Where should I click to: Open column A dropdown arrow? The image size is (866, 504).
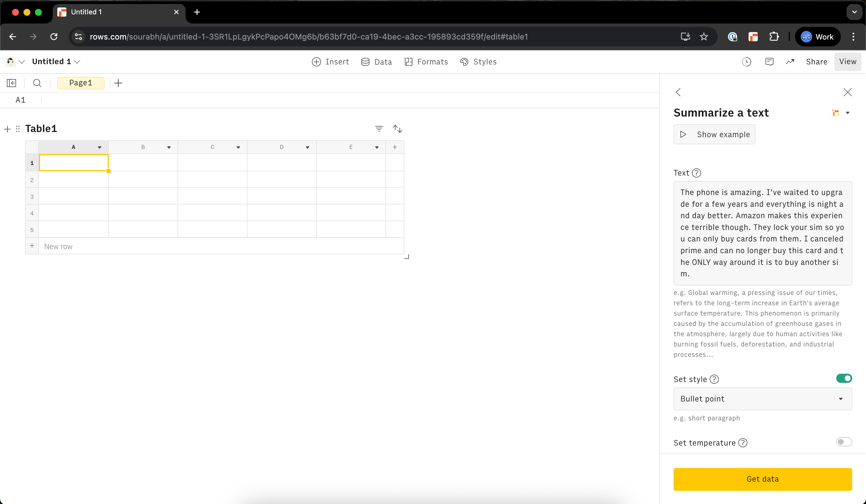100,147
